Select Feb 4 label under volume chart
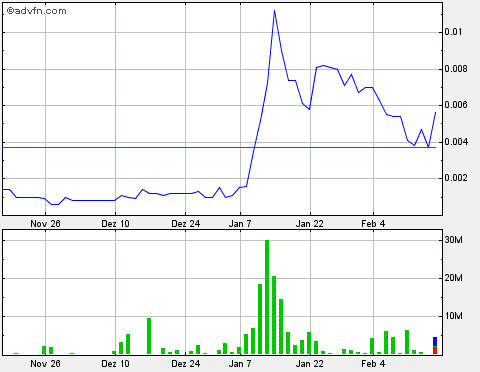 coord(373,364)
